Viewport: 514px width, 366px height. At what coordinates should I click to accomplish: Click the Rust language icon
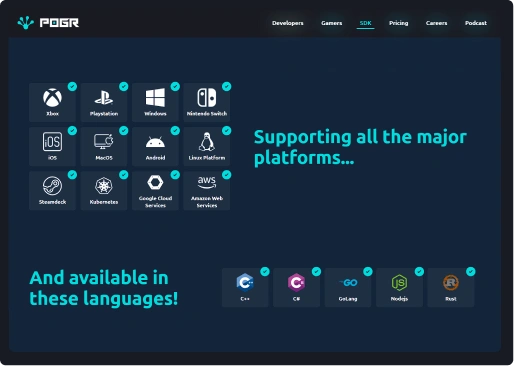coord(451,283)
